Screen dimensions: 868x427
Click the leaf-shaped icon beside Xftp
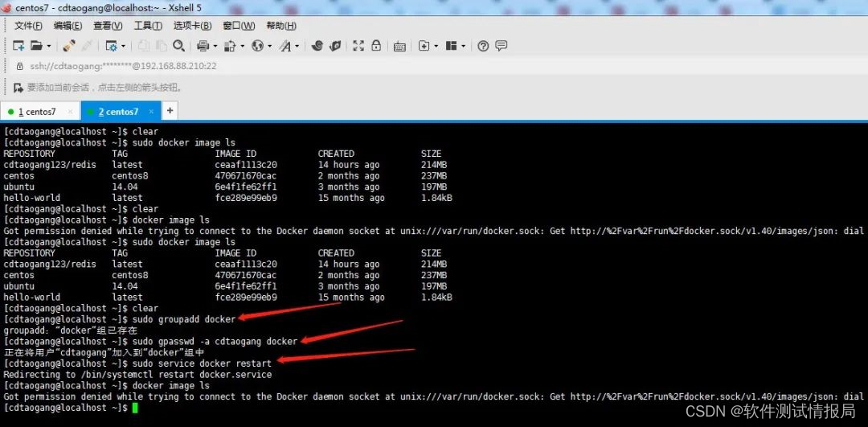coord(334,46)
